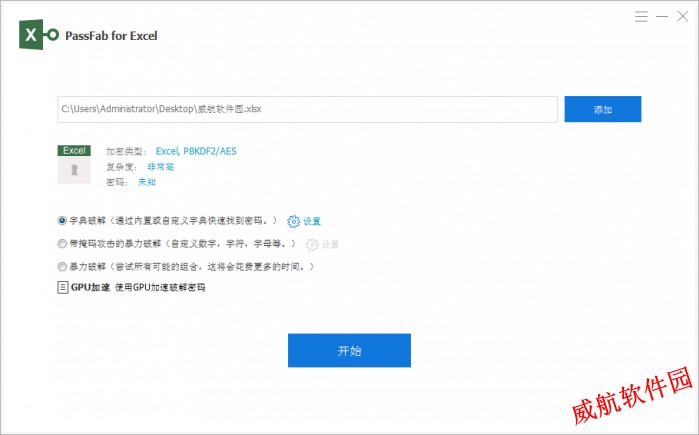699x435 pixels.
Task: Click the 非常高 complexity value
Action: tap(160, 167)
